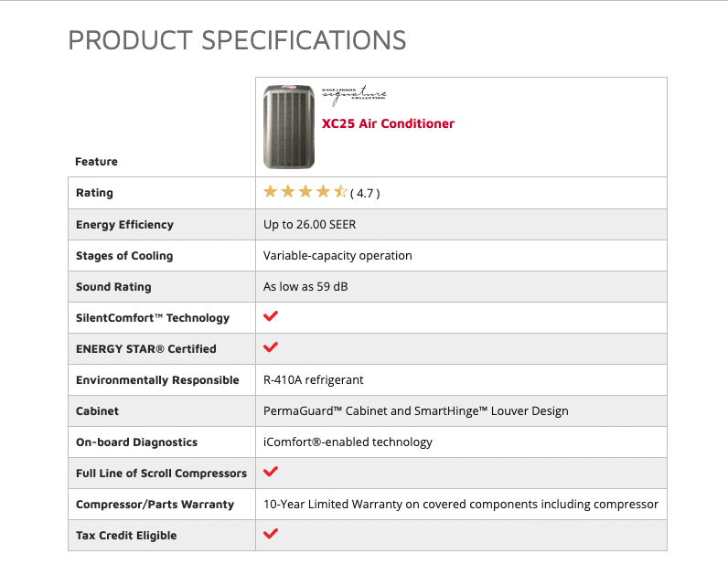Open the XC25 Air Conditioner title link
This screenshot has width=728, height=575.
(388, 123)
